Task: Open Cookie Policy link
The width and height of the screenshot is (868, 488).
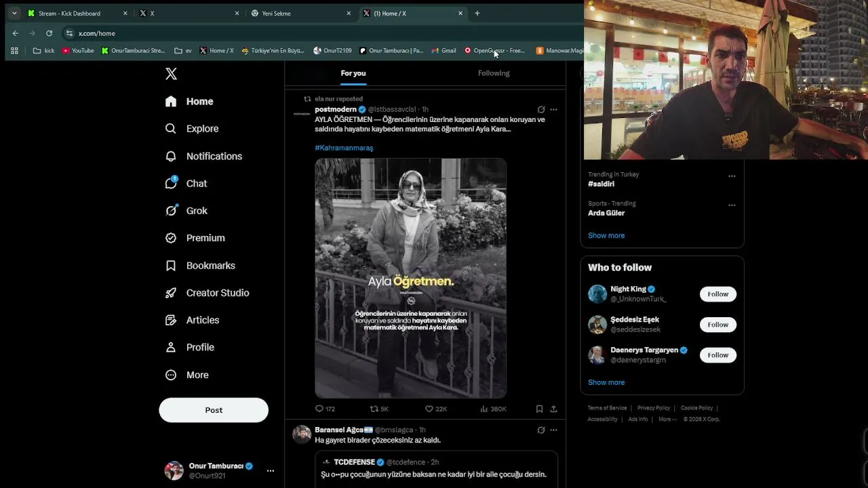Action: [696, 408]
